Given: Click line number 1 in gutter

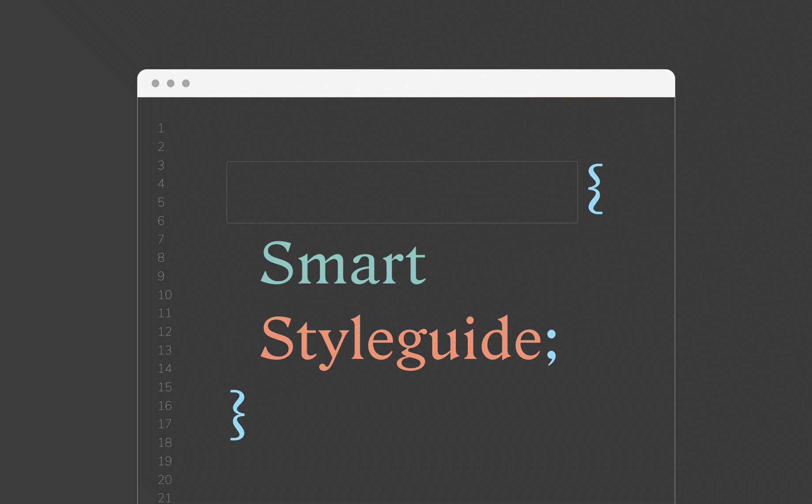Looking at the screenshot, I should pyautogui.click(x=161, y=128).
